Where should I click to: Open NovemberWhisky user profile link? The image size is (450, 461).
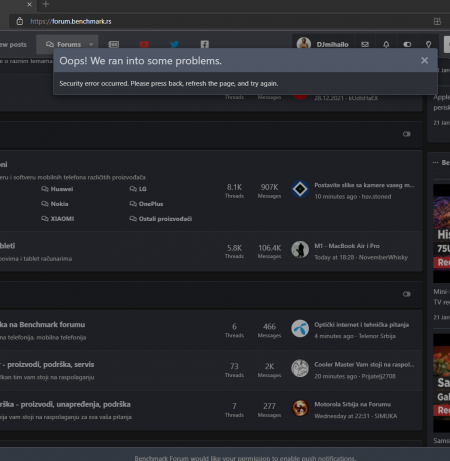coord(383,257)
